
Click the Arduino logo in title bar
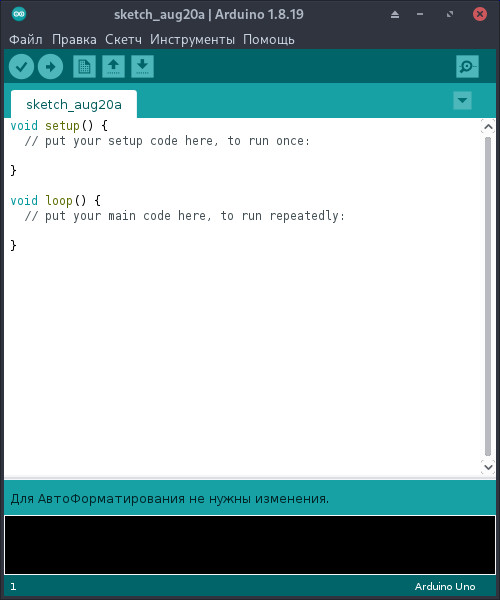(19, 15)
